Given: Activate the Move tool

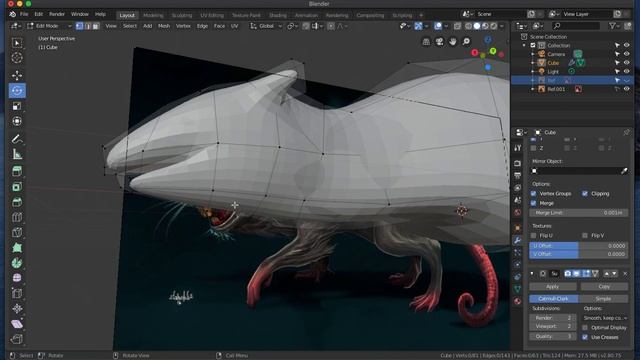Looking at the screenshot, I should click(17, 75).
